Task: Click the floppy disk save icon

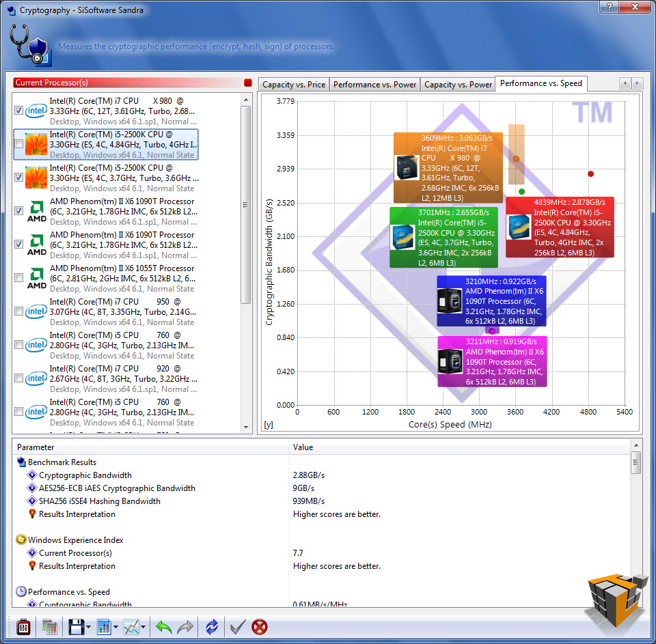Action: [x=76, y=627]
